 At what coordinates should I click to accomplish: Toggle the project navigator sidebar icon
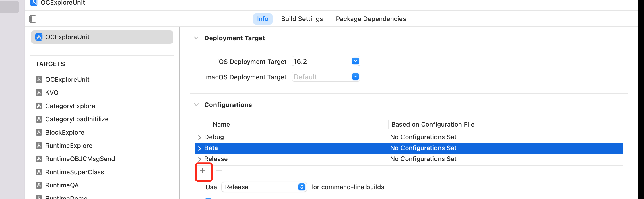click(x=33, y=19)
